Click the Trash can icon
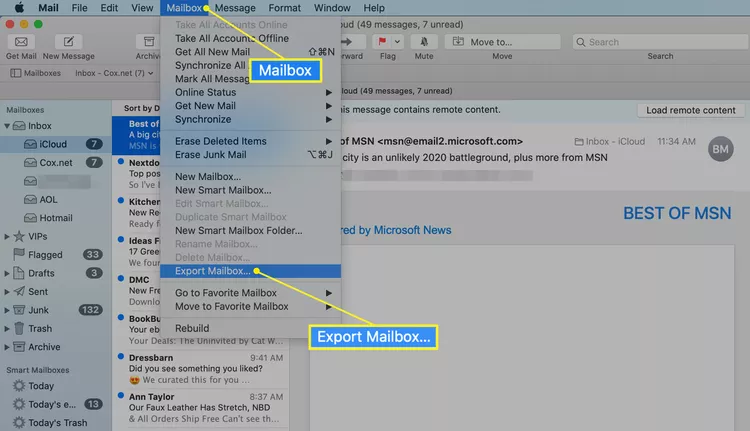750x431 pixels. pos(19,328)
